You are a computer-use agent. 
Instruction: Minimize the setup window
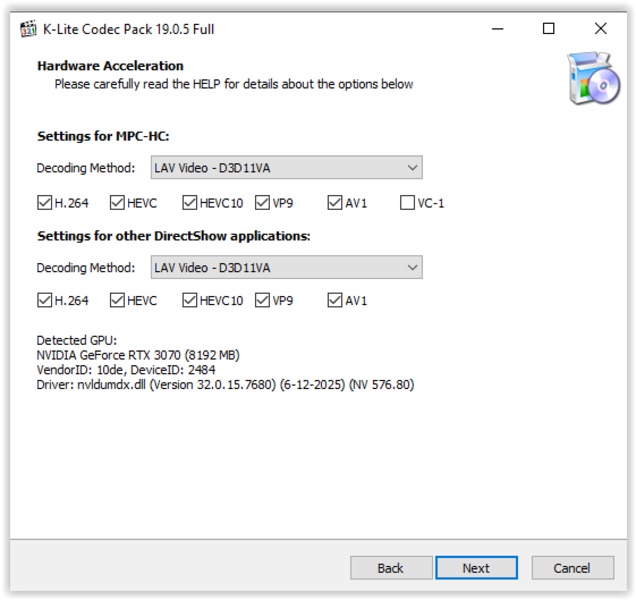(x=496, y=29)
